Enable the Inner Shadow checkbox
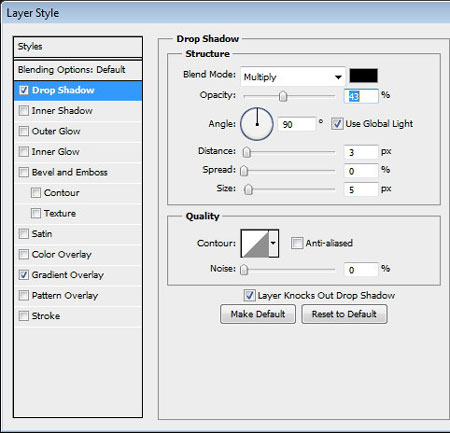The width and height of the screenshot is (450, 433). (24, 111)
